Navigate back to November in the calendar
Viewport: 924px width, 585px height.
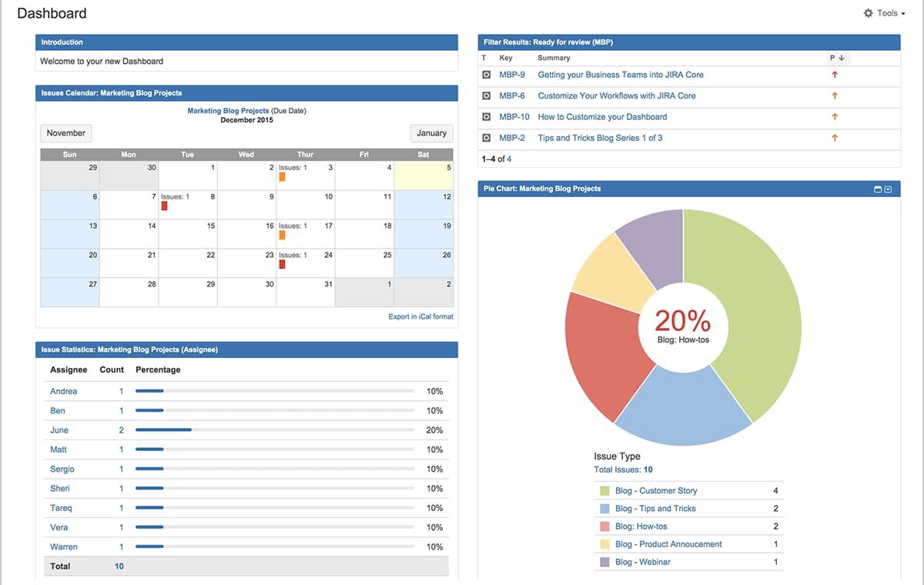click(65, 133)
